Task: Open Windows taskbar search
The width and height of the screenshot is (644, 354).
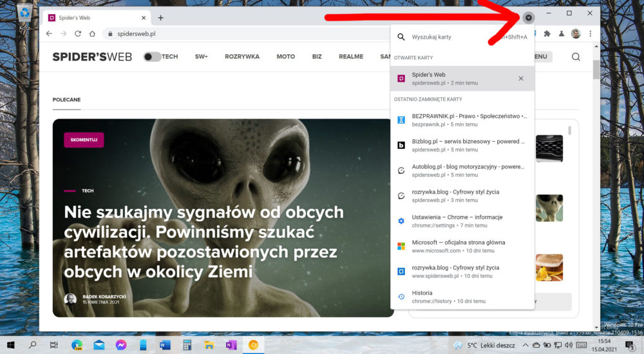Action: point(32,345)
